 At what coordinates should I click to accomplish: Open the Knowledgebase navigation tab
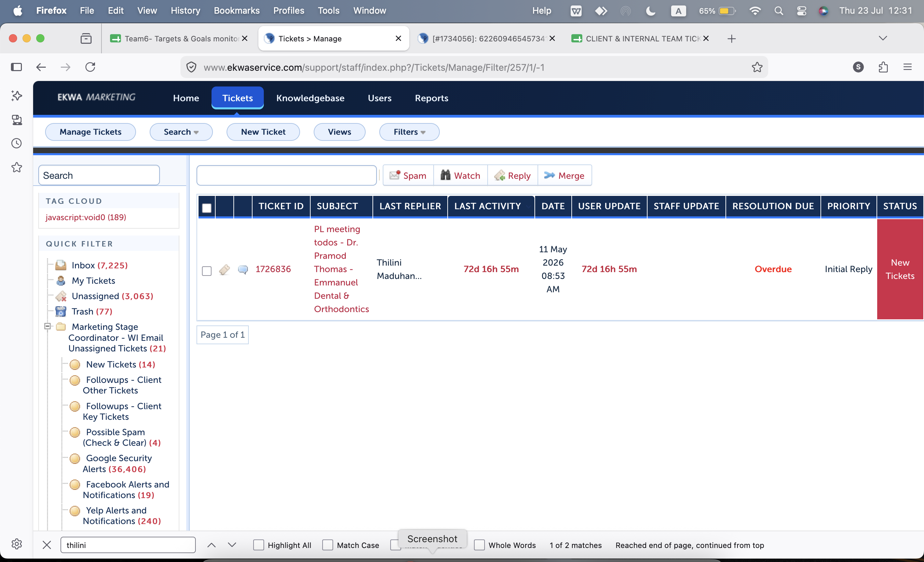[x=310, y=98]
